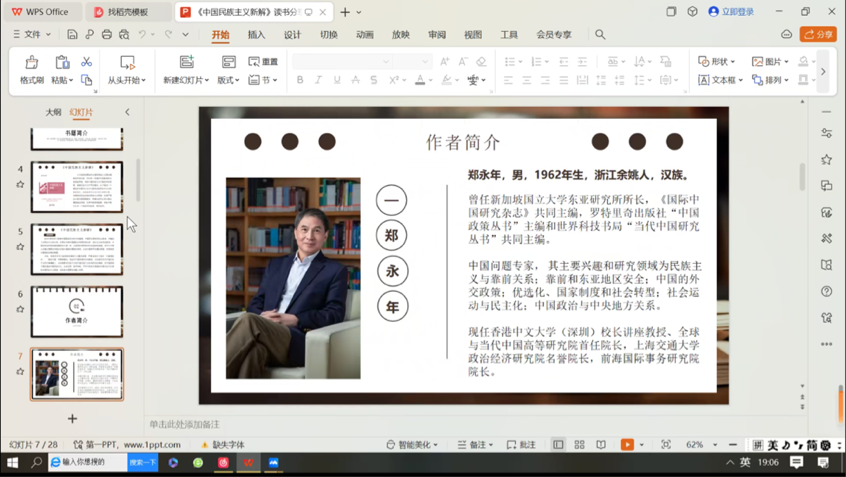Open the Picture (图片) dropdown
This screenshot has width=846, height=477.
coord(770,62)
